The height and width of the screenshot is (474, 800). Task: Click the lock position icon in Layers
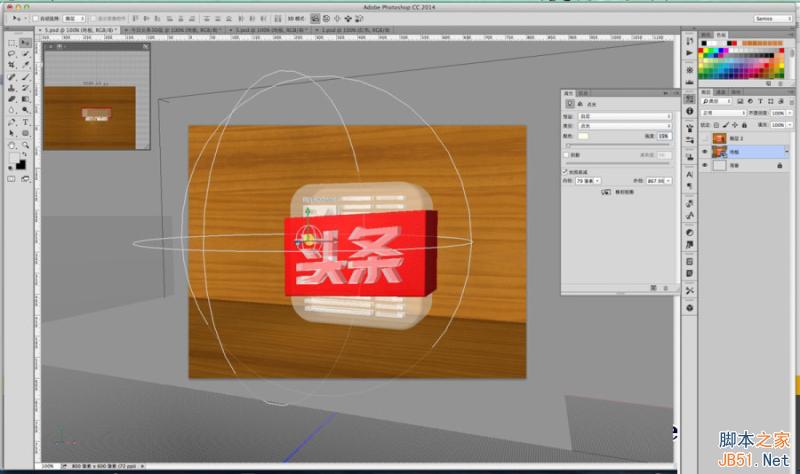point(735,125)
